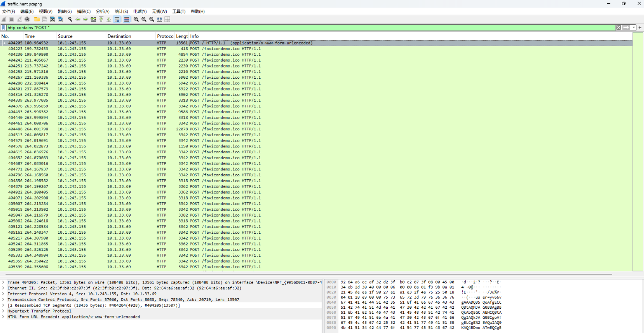Click the stop capture square icon
Viewport: 644px width, 333px height.
tap(12, 19)
